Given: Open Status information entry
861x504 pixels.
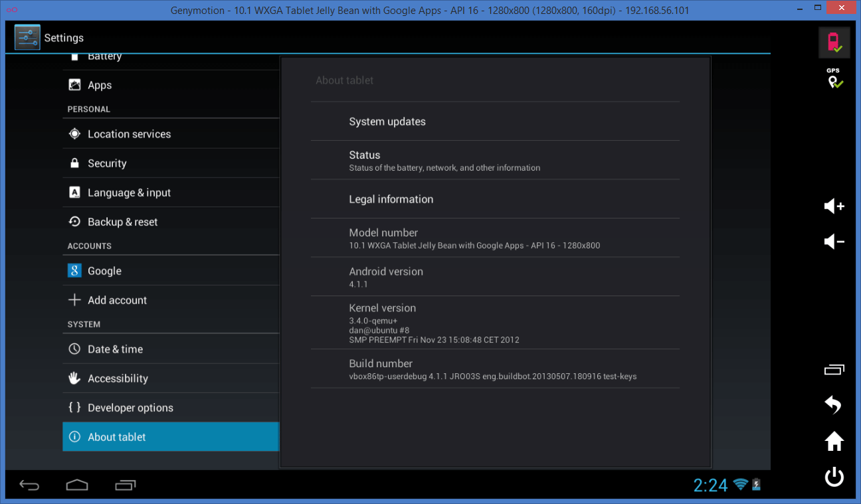Looking at the screenshot, I should [x=495, y=160].
